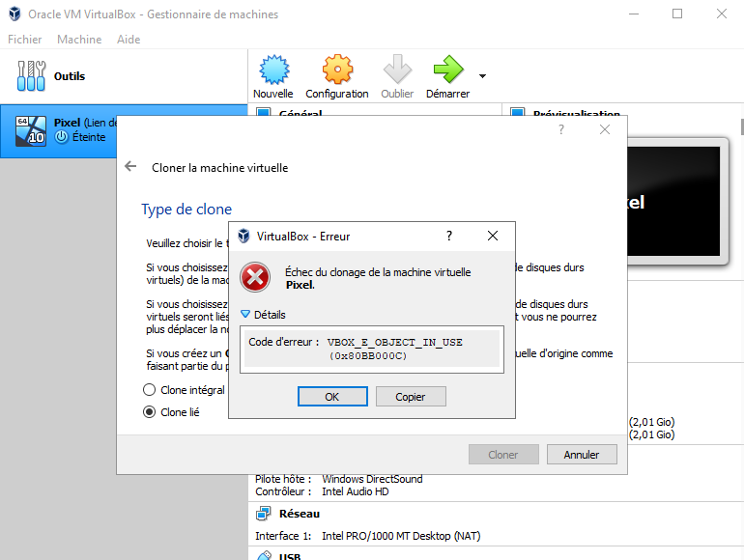Click the green Démarrer arrow icon
Screen dimensions: 744x560
[447, 70]
